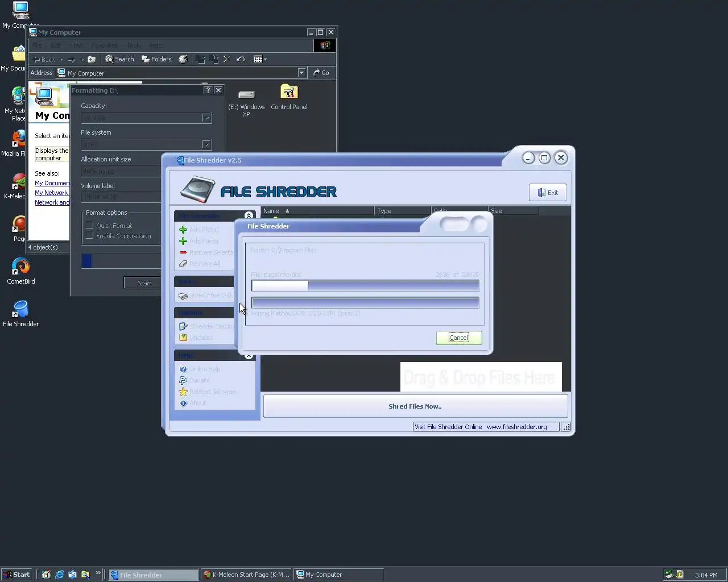Click the Search icon in My Computer toolbar
This screenshot has width=728, height=582.
109,59
